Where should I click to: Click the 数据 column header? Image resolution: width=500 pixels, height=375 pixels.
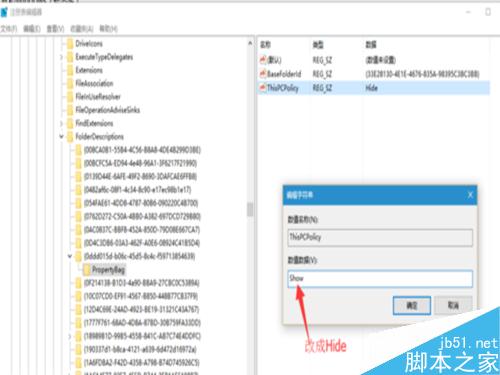[x=371, y=45]
